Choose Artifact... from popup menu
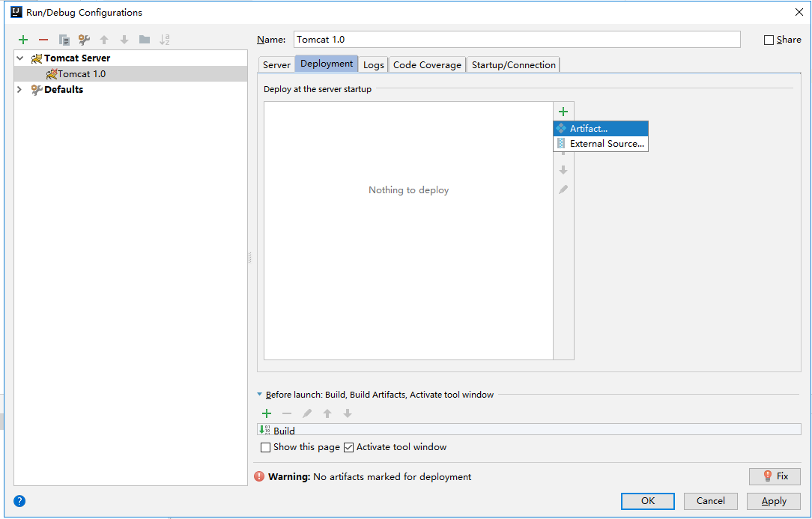 (x=601, y=129)
